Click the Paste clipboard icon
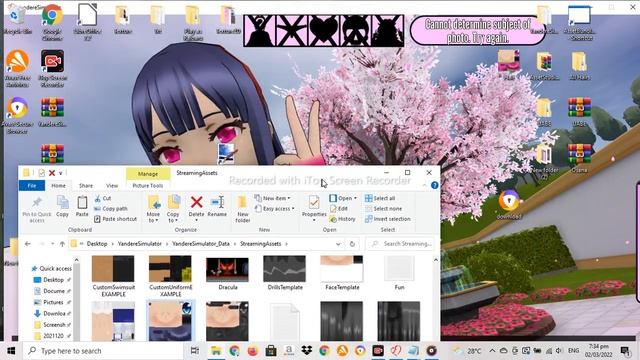The image size is (640, 360). [x=82, y=206]
